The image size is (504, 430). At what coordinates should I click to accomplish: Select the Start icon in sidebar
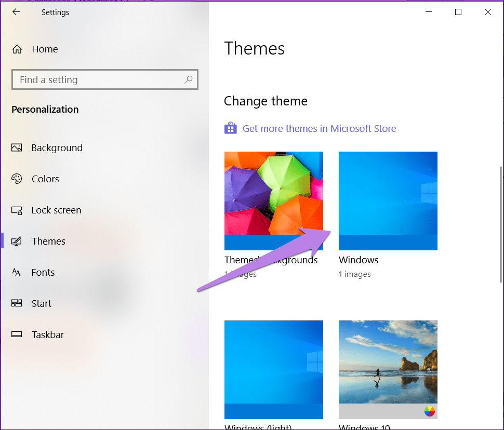point(17,304)
